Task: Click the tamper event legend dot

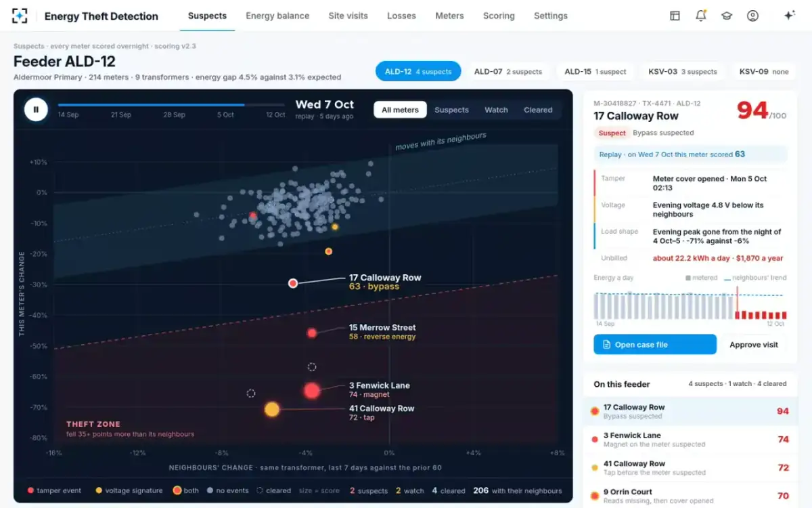Action: click(30, 490)
